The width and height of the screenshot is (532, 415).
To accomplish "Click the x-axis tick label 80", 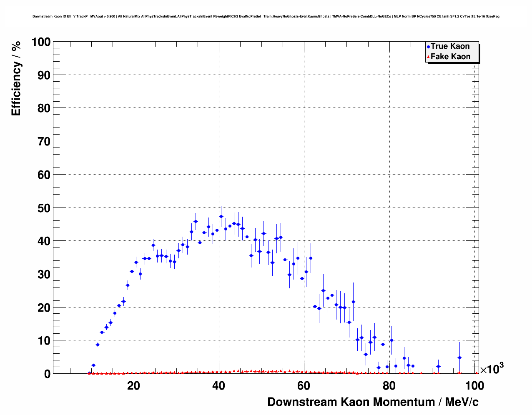I will point(389,386).
